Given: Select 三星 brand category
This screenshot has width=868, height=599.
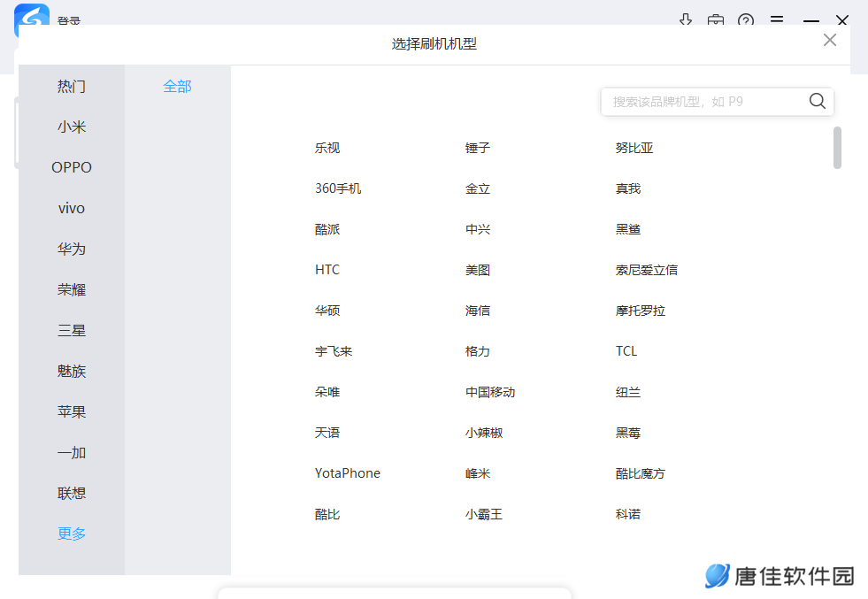Looking at the screenshot, I should click(72, 331).
